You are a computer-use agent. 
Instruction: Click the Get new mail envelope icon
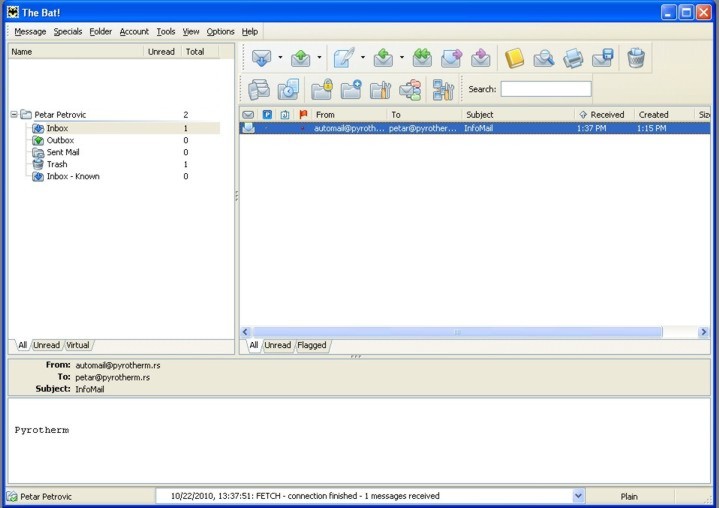coord(261,58)
